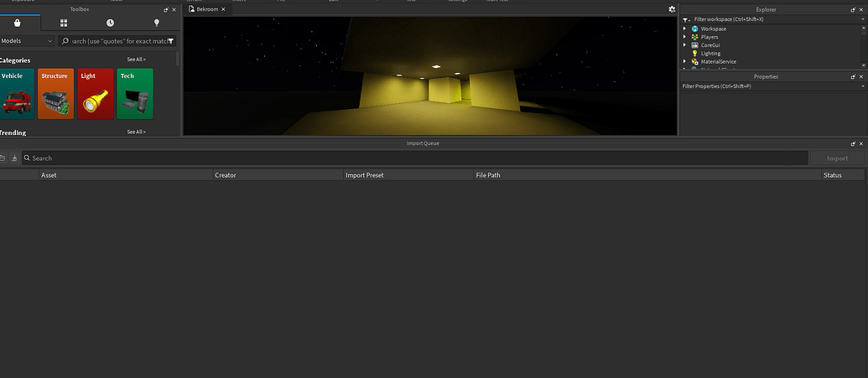The height and width of the screenshot is (378, 868).
Task: Select Workspace in the Explorer
Action: (x=713, y=28)
